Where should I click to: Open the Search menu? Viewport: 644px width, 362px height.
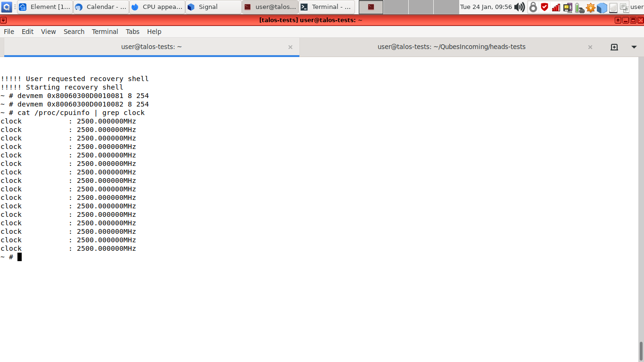74,32
